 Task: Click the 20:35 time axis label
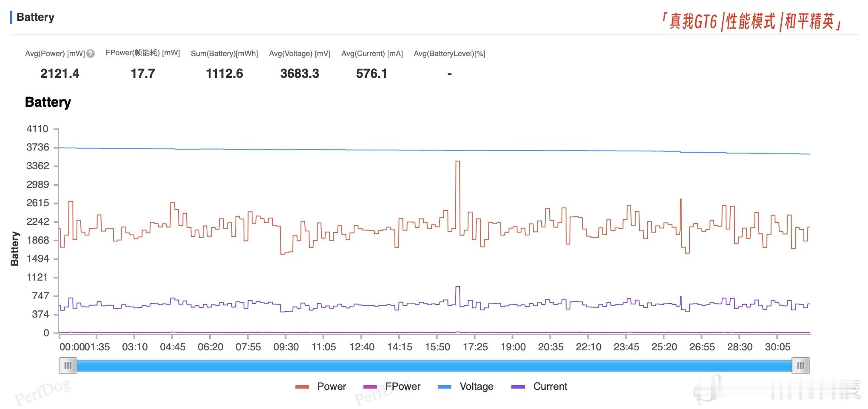(x=551, y=347)
